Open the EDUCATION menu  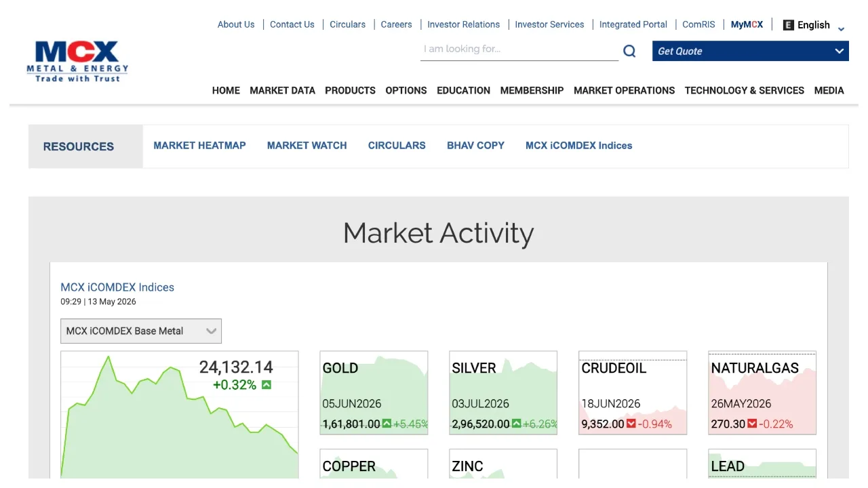(463, 90)
